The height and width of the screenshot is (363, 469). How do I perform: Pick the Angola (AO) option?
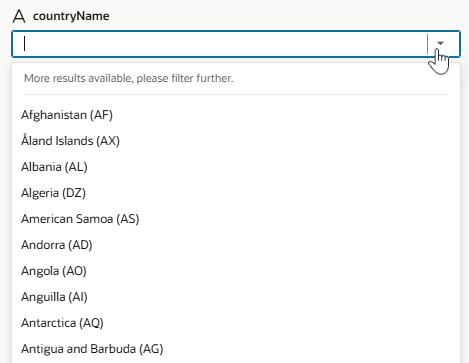[236, 271]
